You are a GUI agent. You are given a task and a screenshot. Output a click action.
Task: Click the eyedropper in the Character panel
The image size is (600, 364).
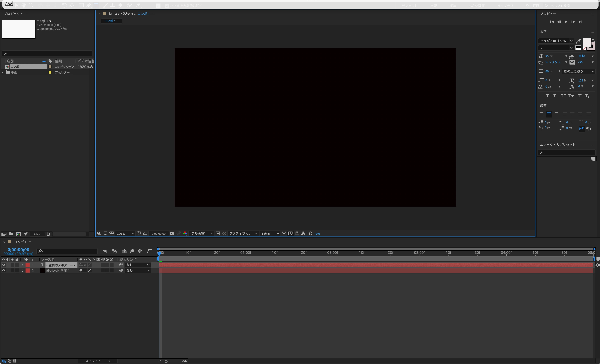coord(578,41)
